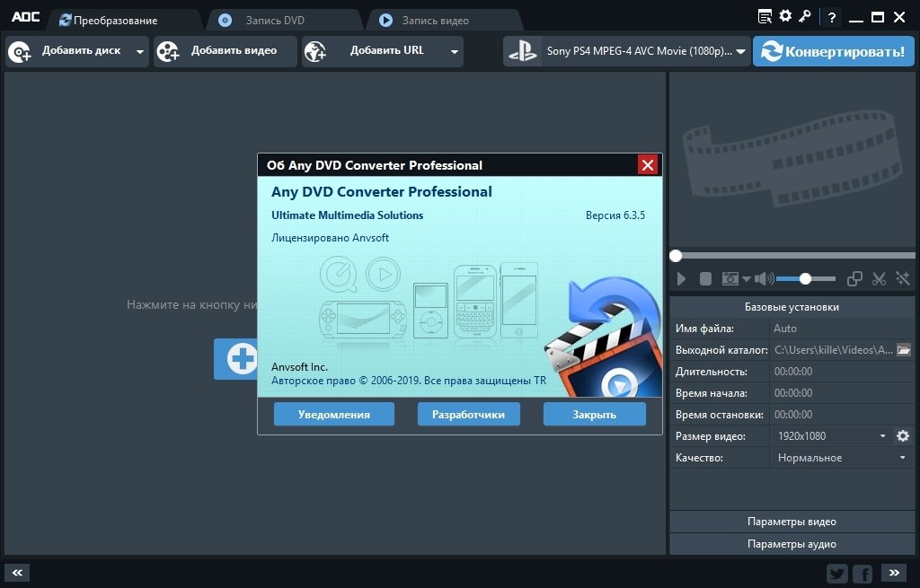
Task: Open the task list menu icon in title bar
Action: pos(765,16)
